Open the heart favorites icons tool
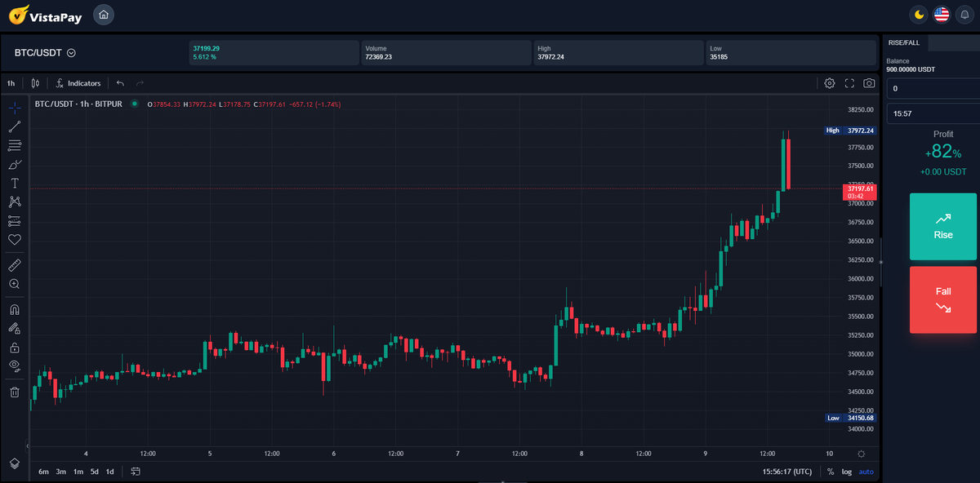Image resolution: width=980 pixels, height=483 pixels. [14, 239]
